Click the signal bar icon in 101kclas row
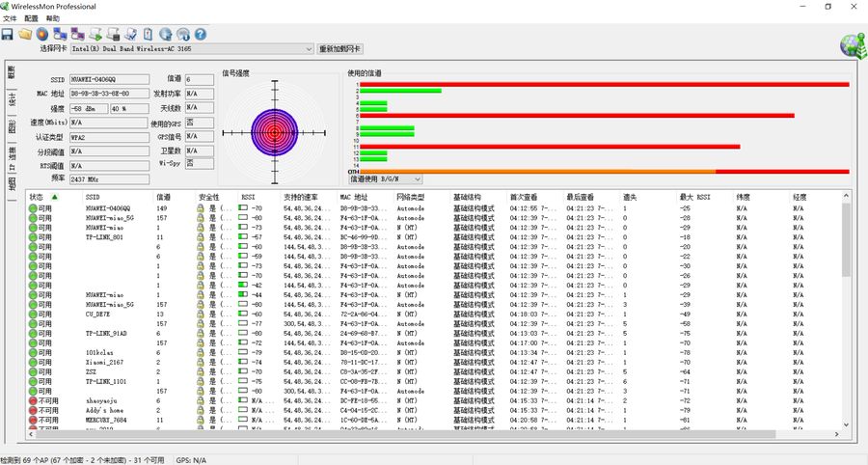 tap(243, 352)
